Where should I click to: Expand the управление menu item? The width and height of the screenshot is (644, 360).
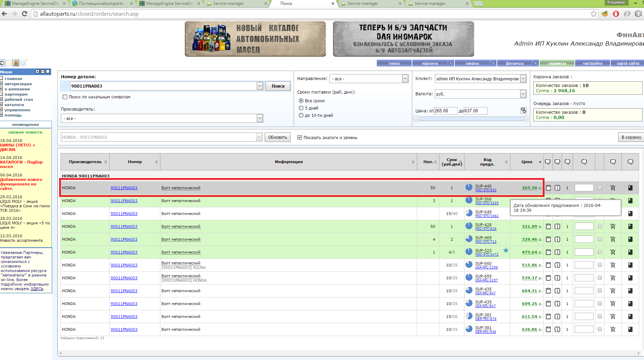click(1, 110)
